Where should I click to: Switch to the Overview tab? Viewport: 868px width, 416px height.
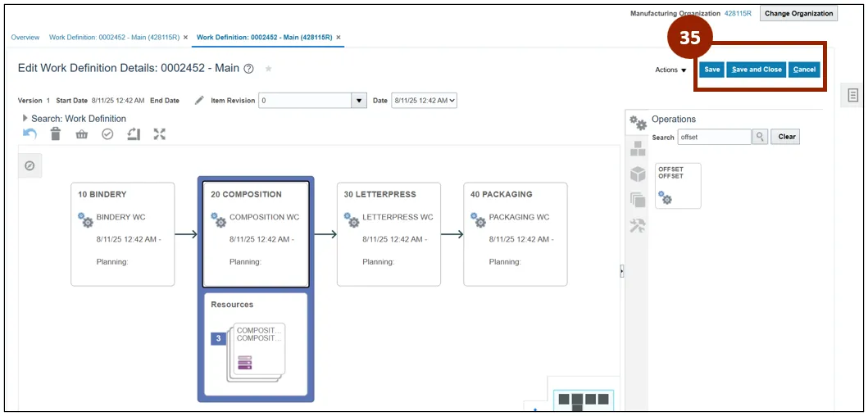pyautogui.click(x=25, y=38)
